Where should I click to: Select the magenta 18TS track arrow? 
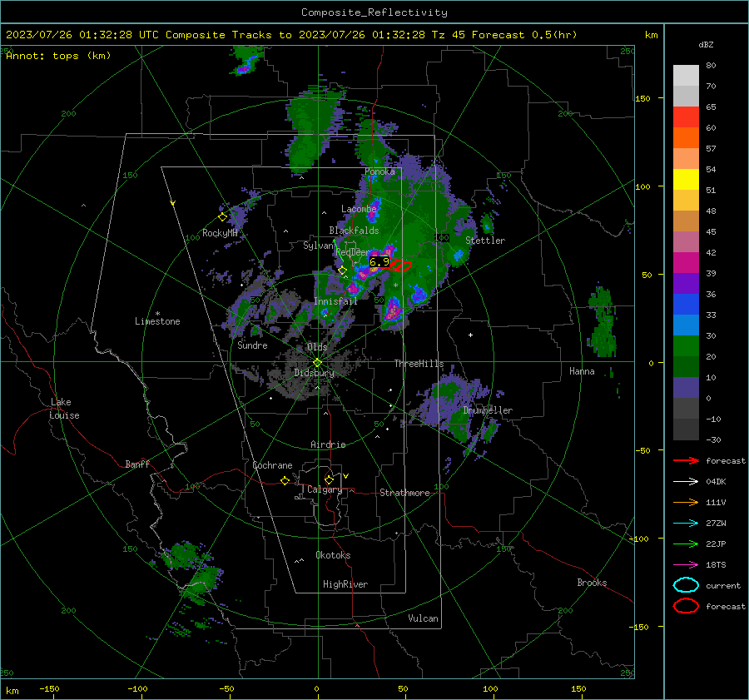[x=686, y=565]
